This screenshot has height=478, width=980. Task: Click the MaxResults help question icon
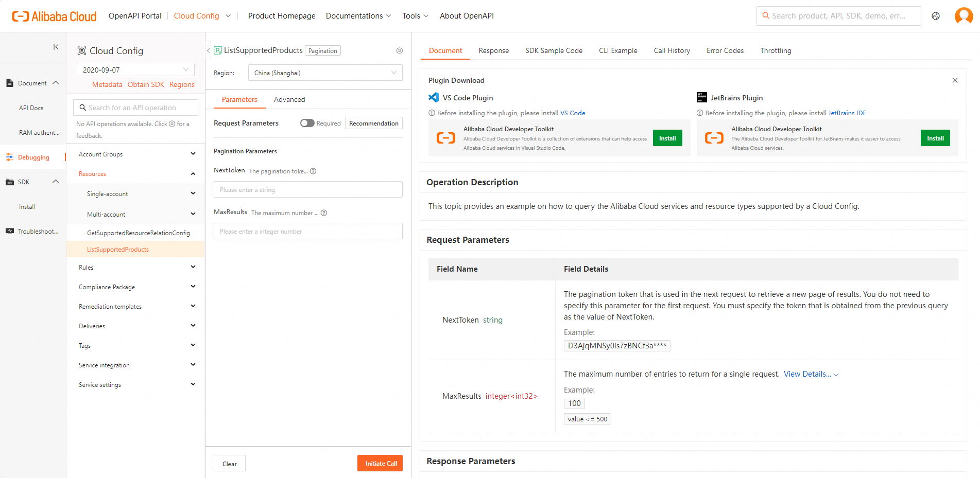click(x=324, y=213)
